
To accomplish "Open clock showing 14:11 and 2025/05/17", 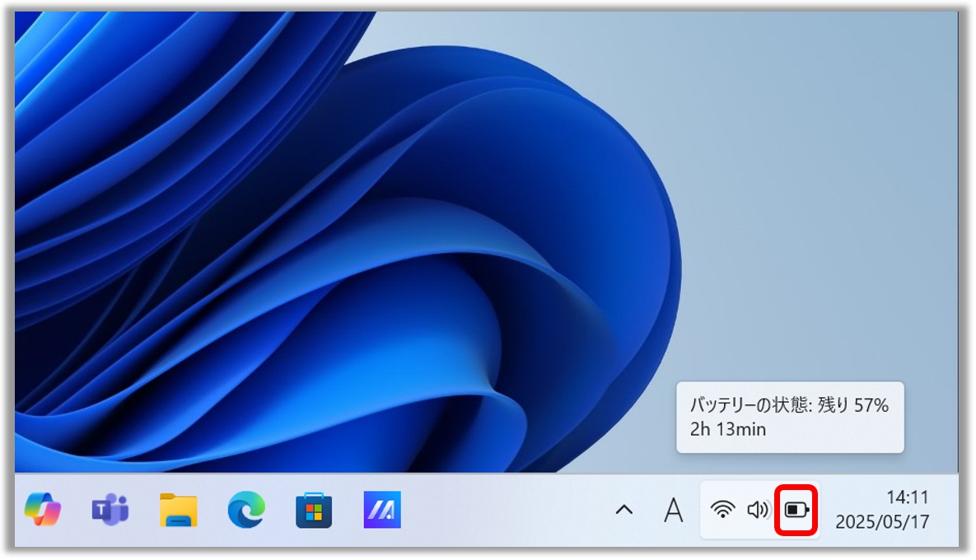I will (882, 510).
